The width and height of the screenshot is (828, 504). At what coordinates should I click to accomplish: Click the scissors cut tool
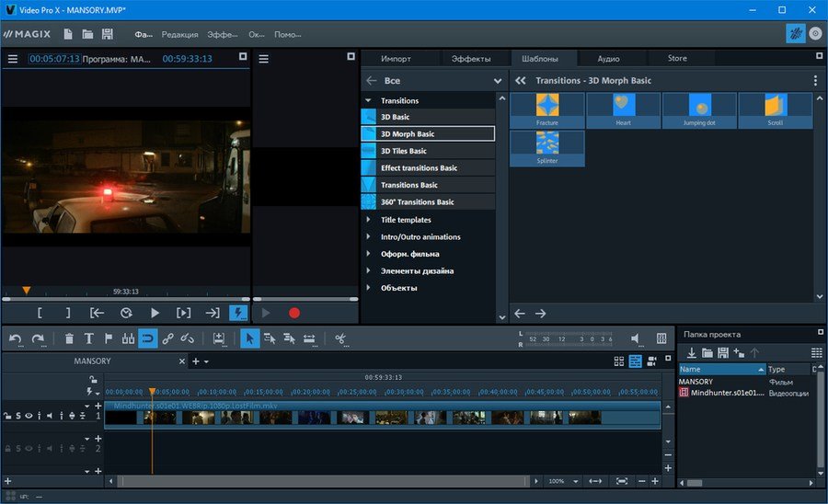point(340,338)
